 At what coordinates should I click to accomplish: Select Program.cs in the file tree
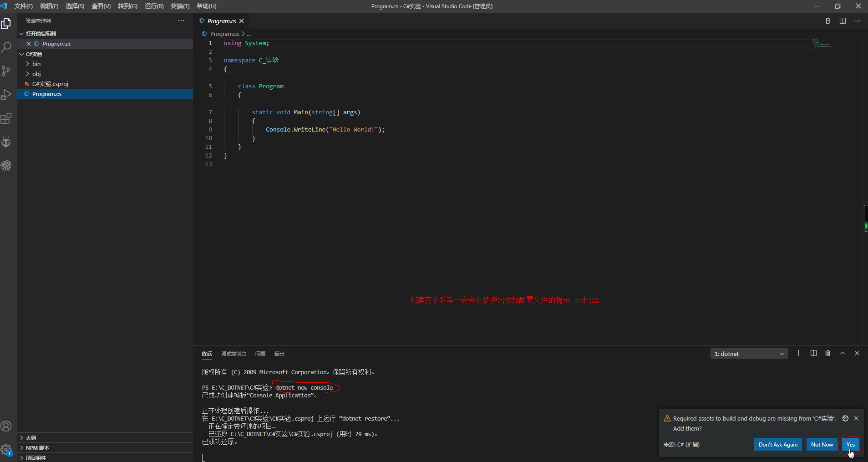47,94
